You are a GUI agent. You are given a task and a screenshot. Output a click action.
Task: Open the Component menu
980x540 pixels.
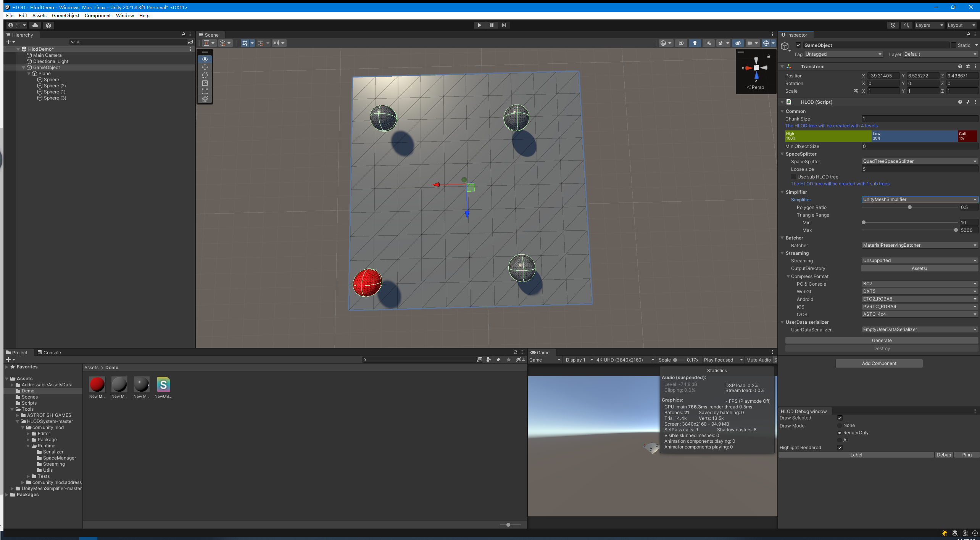(97, 16)
